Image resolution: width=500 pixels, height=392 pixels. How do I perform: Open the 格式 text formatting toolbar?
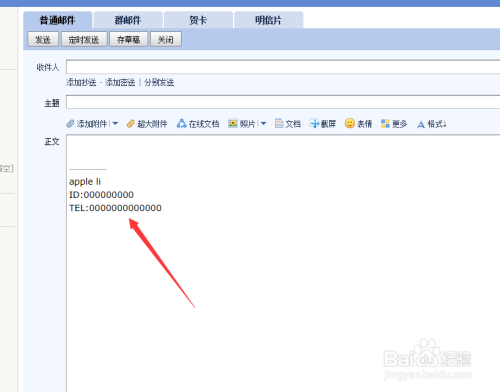[x=432, y=124]
